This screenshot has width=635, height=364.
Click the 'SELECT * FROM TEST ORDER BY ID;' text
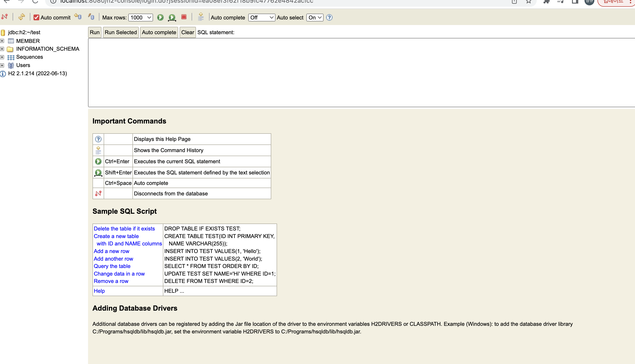(211, 266)
